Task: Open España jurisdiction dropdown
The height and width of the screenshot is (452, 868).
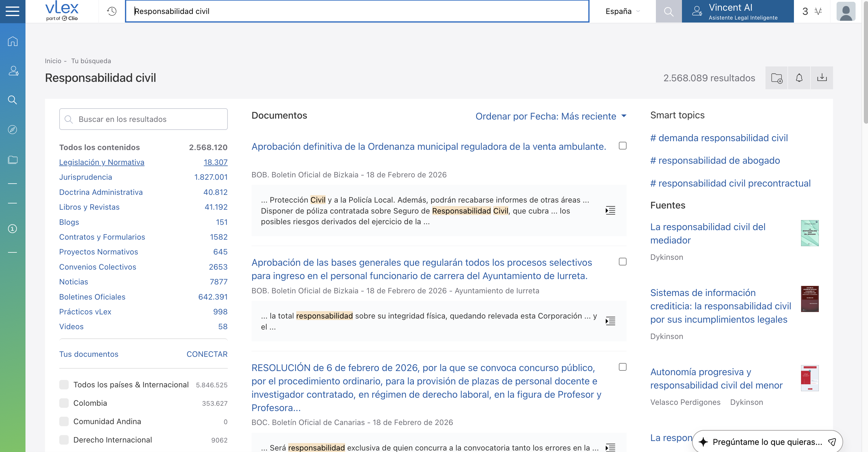Action: coord(622,11)
